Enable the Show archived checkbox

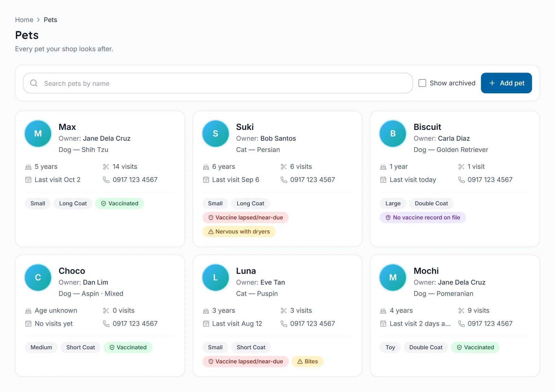[422, 83]
